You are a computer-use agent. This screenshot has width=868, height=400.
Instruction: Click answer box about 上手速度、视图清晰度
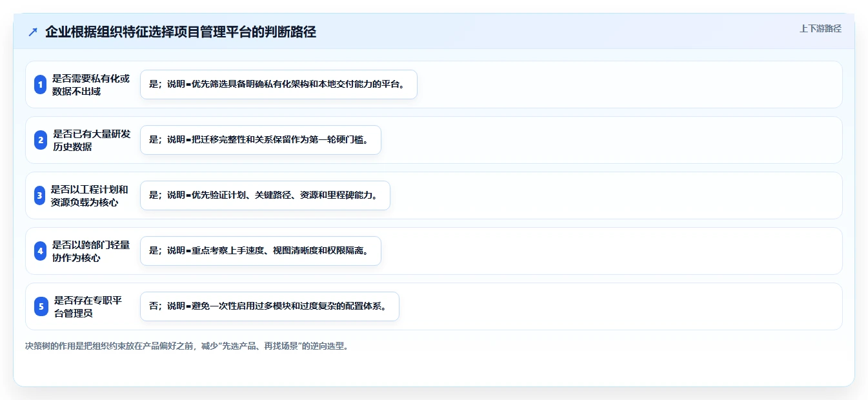point(261,251)
